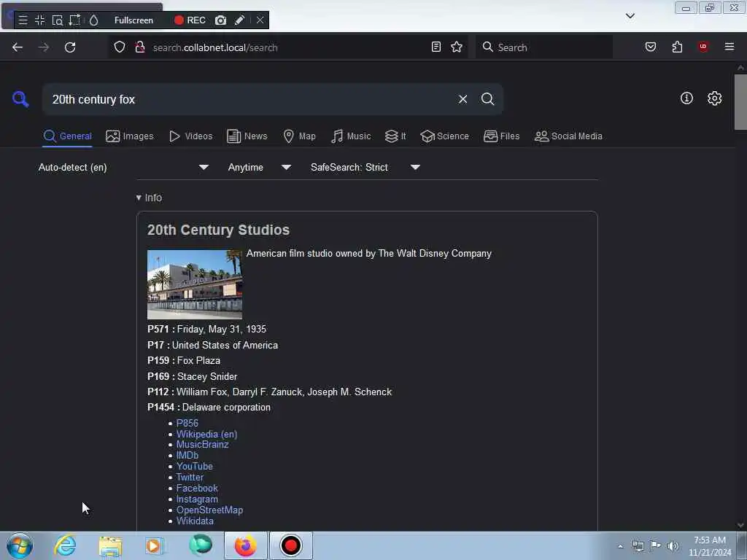Go back to the previous page
The width and height of the screenshot is (747, 560).
(x=18, y=47)
